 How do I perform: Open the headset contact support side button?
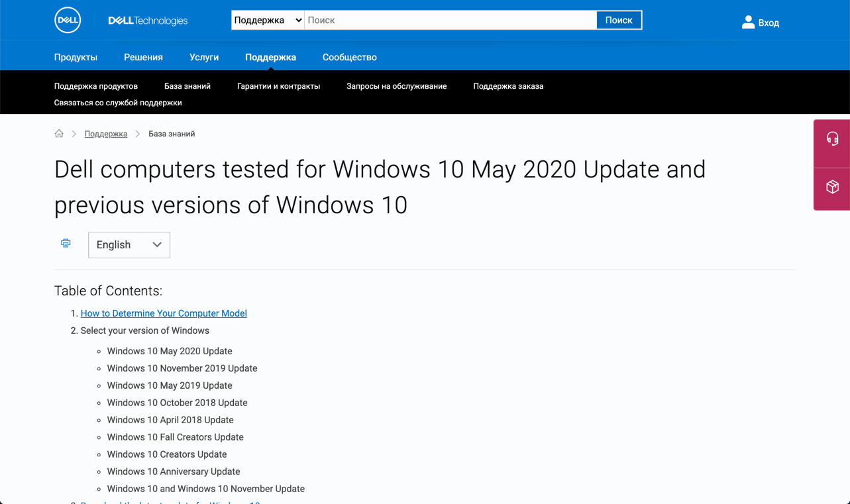(x=832, y=138)
